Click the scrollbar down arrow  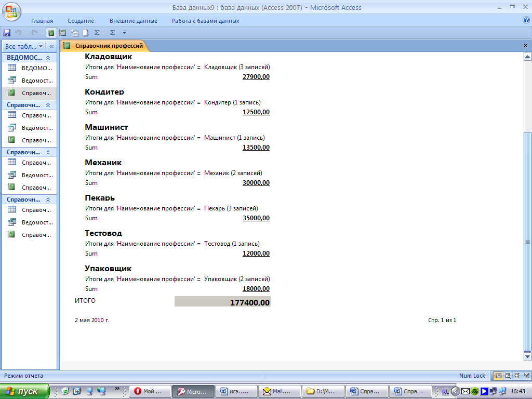(527, 356)
